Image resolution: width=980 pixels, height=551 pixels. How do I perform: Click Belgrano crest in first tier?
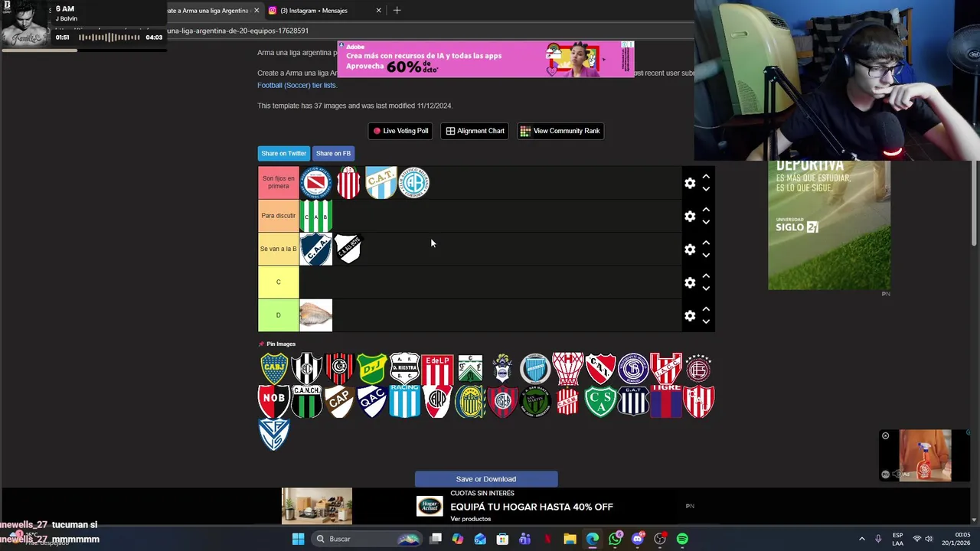pos(414,183)
